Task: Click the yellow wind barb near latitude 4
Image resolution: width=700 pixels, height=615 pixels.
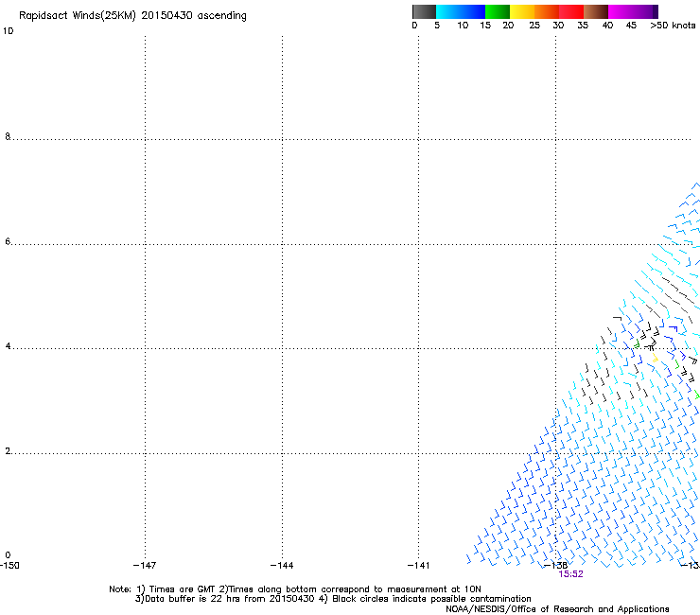Action: tap(655, 358)
